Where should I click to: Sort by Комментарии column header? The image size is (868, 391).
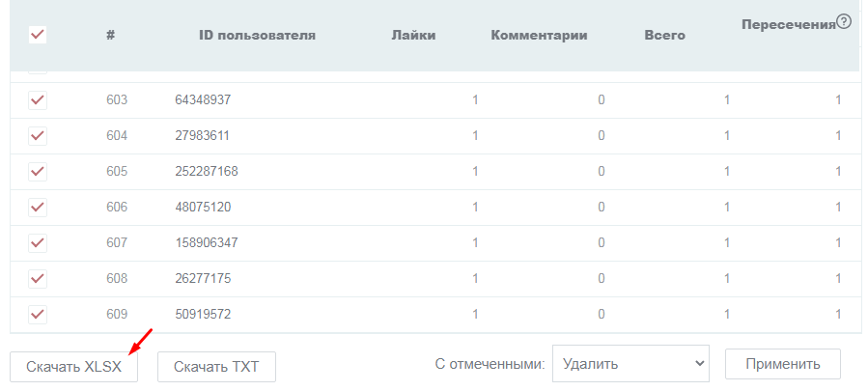[x=539, y=36]
